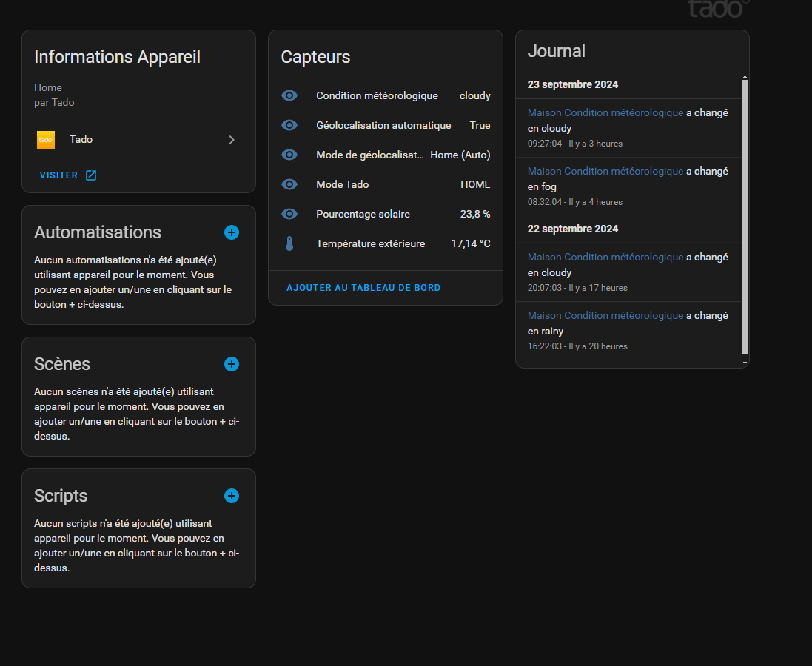Click eye icon for Géolocalisation automatique
Image resolution: width=812 pixels, height=666 pixels.
[x=289, y=125]
